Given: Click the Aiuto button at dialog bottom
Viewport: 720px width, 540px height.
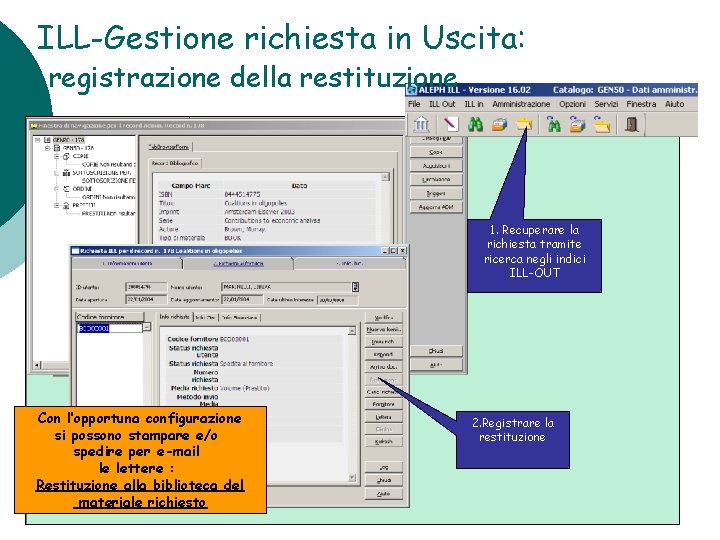Looking at the screenshot, I should [x=383, y=494].
